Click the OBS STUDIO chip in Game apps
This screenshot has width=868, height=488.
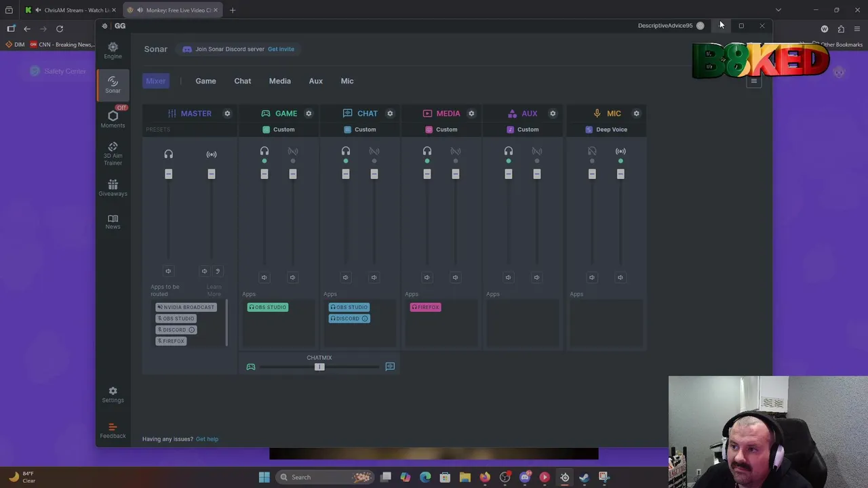(268, 307)
